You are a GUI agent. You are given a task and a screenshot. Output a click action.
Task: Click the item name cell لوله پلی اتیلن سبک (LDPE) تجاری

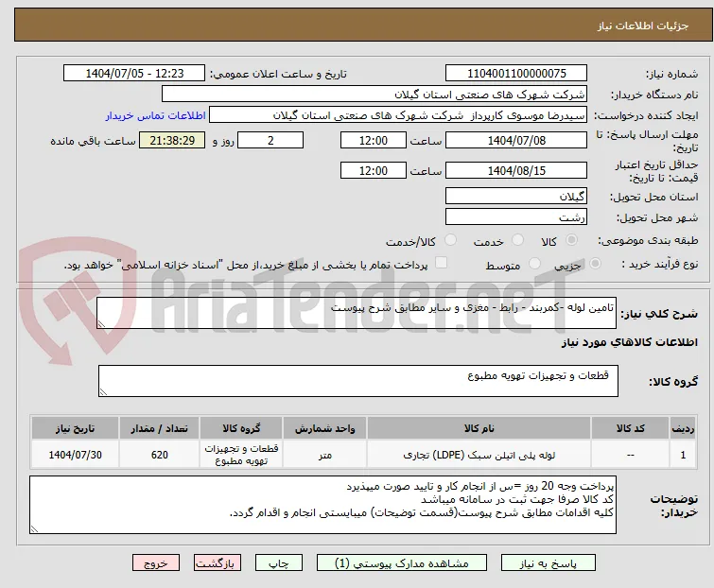point(479,454)
